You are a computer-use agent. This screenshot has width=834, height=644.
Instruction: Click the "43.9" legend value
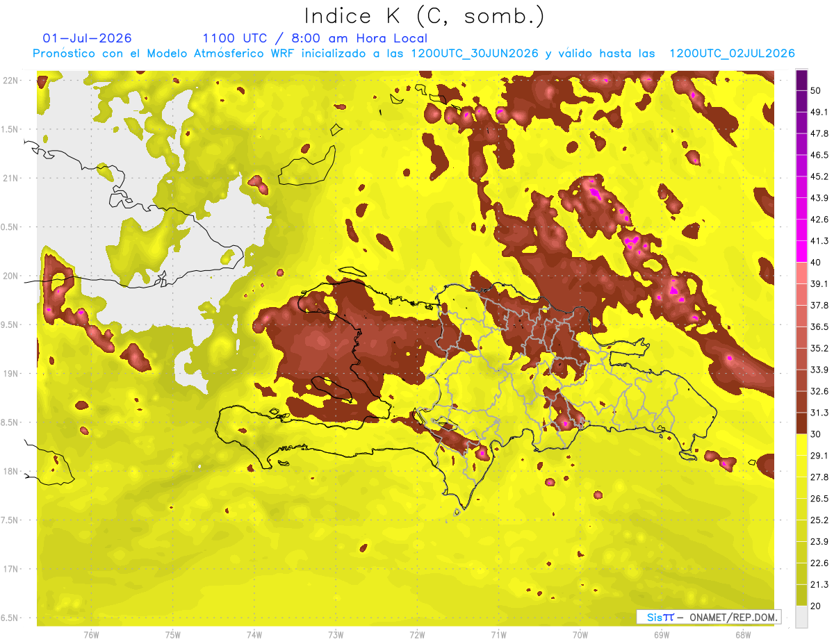pyautogui.click(x=819, y=198)
